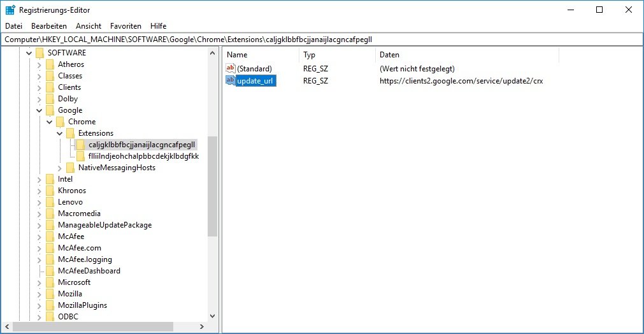644x334 pixels.
Task: Click the update_url string value icon
Action: (x=231, y=80)
